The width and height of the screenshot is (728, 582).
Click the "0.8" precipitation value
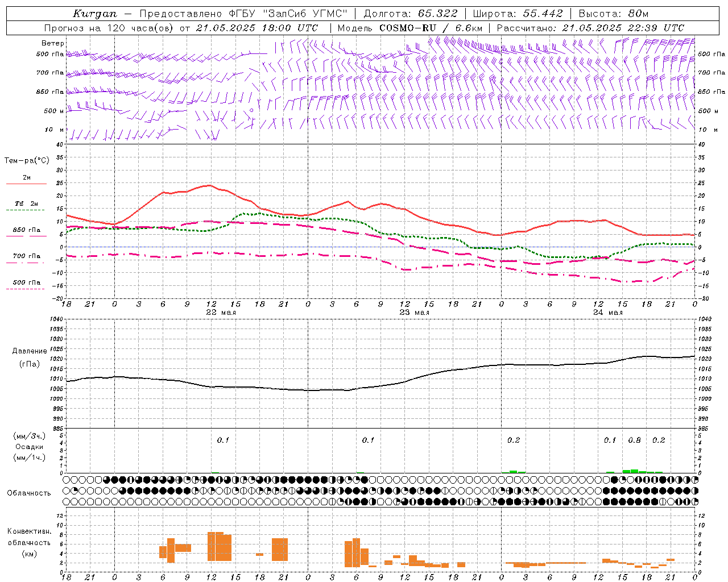coord(634,440)
